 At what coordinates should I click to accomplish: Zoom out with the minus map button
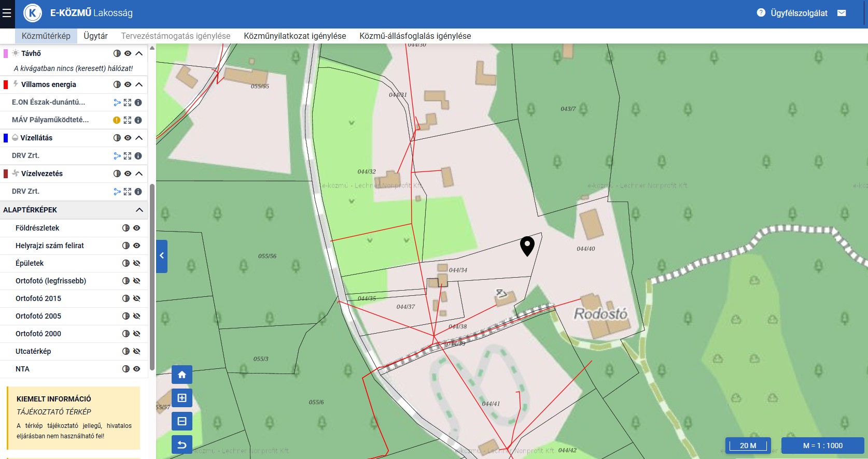click(x=182, y=421)
